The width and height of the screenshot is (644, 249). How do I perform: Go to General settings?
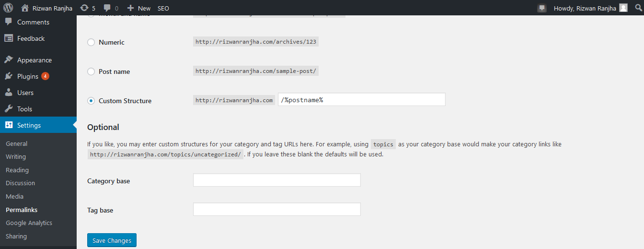tap(16, 143)
